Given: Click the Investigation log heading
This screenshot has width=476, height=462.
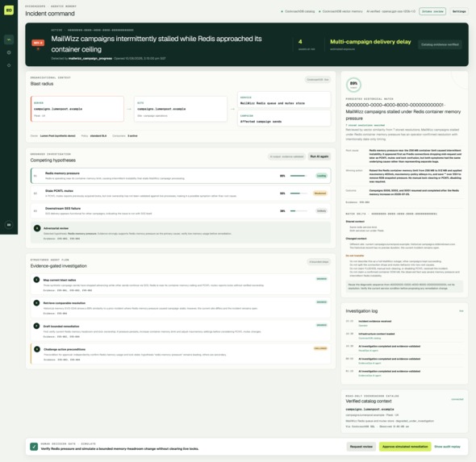Looking at the screenshot, I should tap(361, 311).
